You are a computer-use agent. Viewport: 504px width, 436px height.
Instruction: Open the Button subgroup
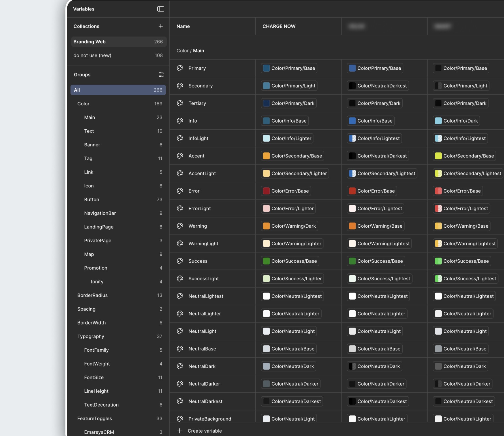[x=118, y=200]
